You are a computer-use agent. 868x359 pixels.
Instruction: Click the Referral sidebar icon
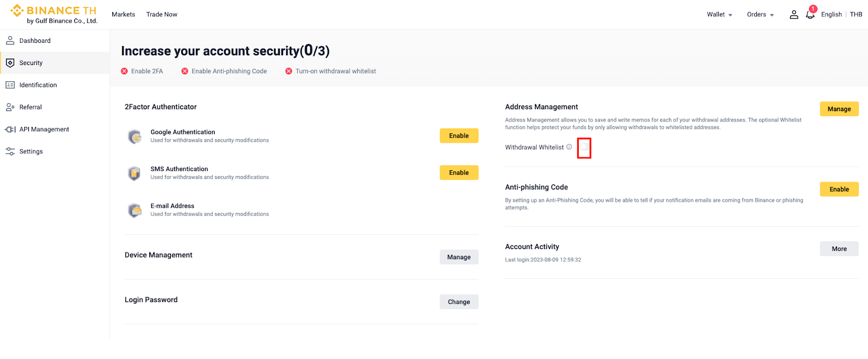pyautogui.click(x=10, y=107)
